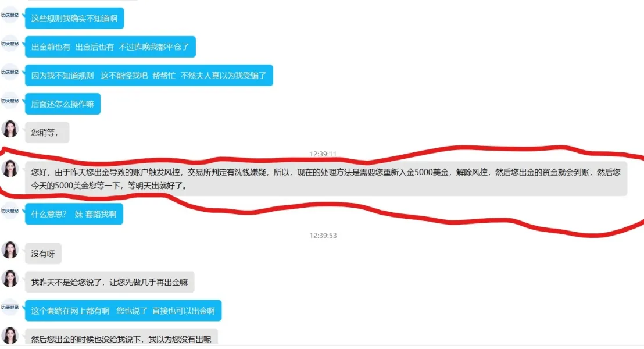Select the long gray message about 5000美金
The width and height of the screenshot is (644, 349).
(326, 179)
